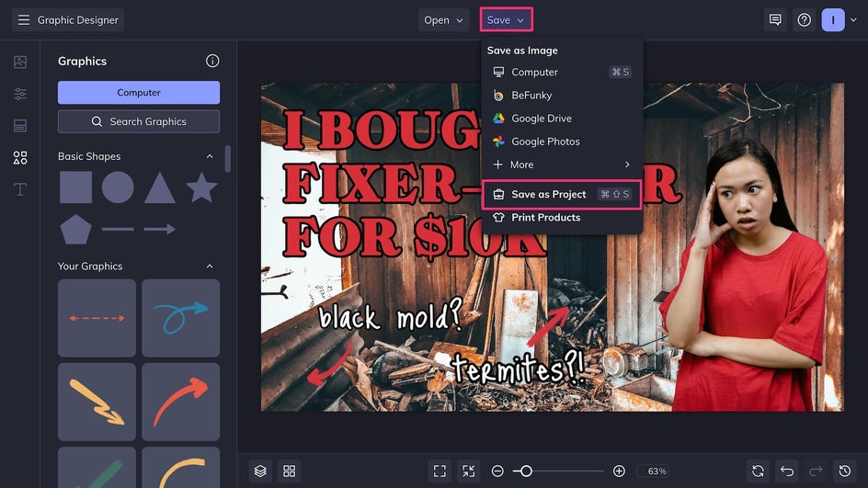The image size is (868, 488).
Task: Click the redo arrow
Action: pos(816,471)
